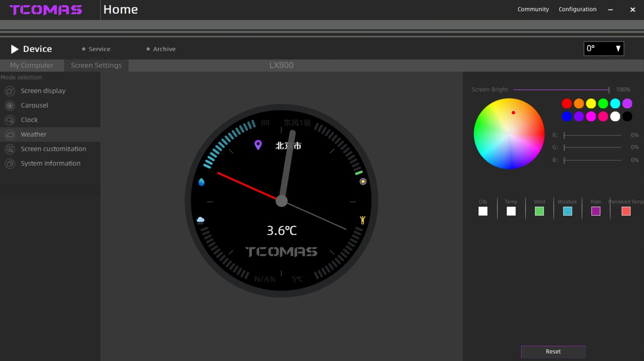The height and width of the screenshot is (361, 644).
Task: Open the Configuration menu
Action: pos(577,9)
